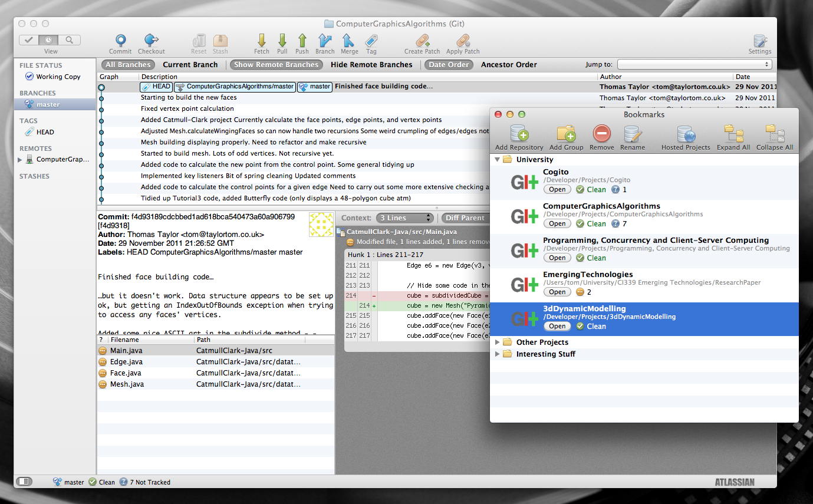Viewport: 813px width, 504px height.
Task: Select Show Remote Branches option
Action: click(277, 65)
